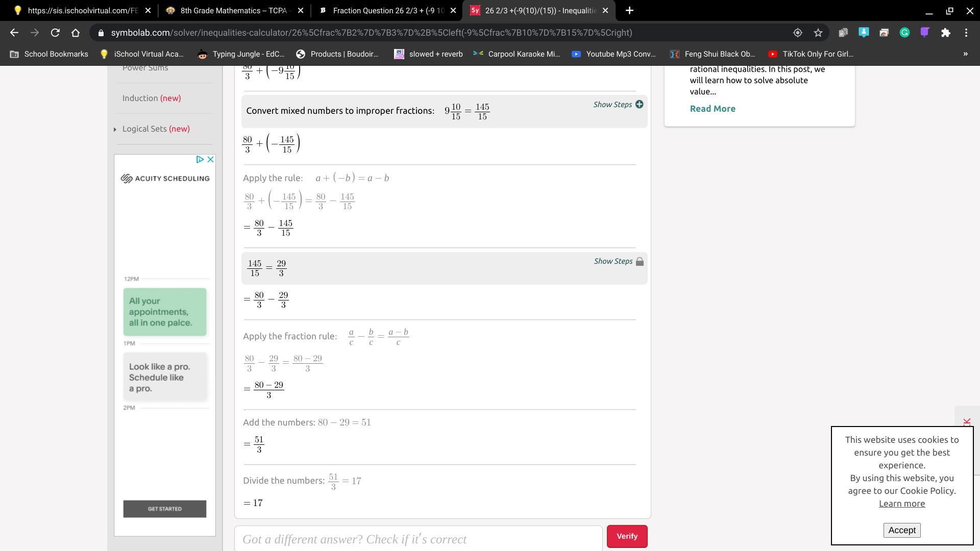Click the browser reload icon
This screenshot has width=980, height=551.
(55, 33)
